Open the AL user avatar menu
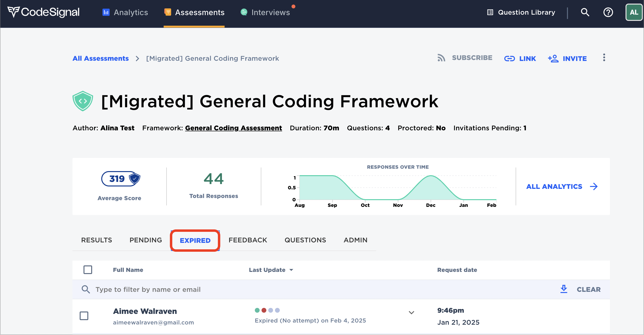 click(634, 12)
